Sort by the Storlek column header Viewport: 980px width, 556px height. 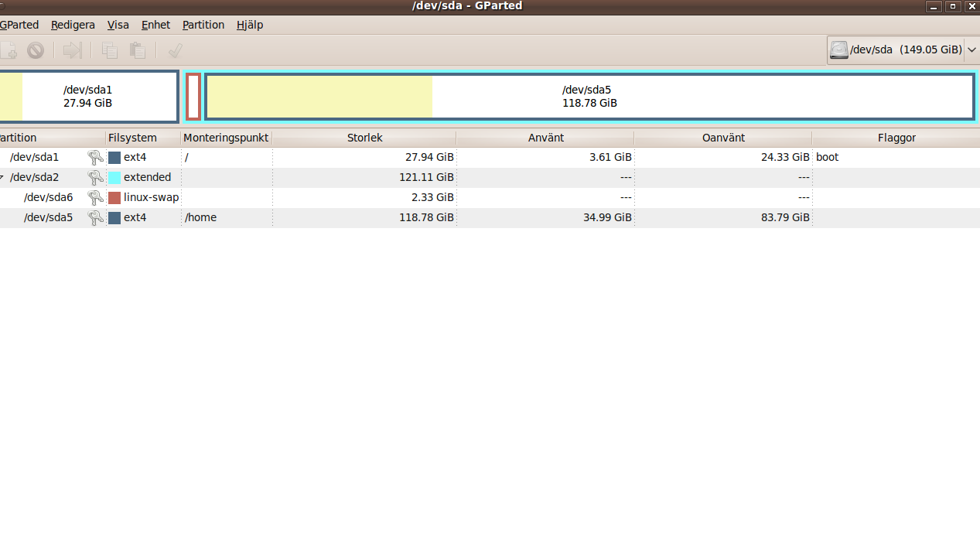(x=364, y=138)
